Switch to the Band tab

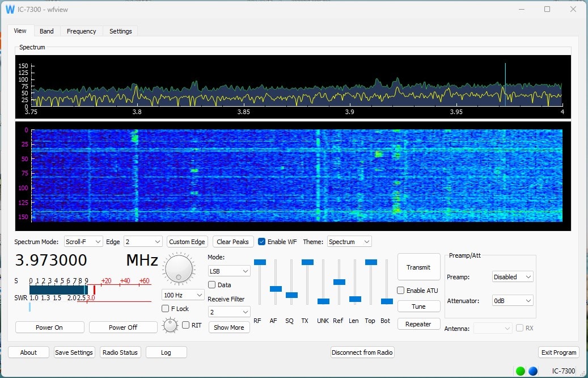(46, 31)
